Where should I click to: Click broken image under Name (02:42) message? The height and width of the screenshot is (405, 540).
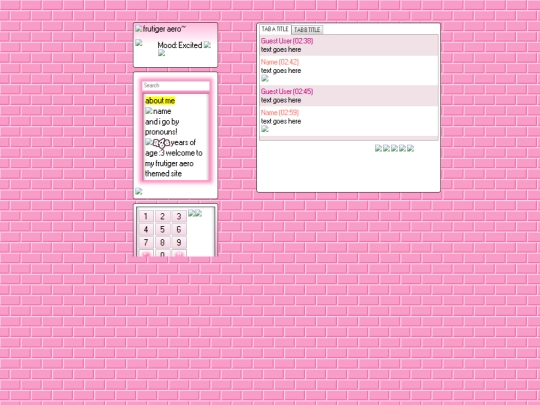coord(265,78)
